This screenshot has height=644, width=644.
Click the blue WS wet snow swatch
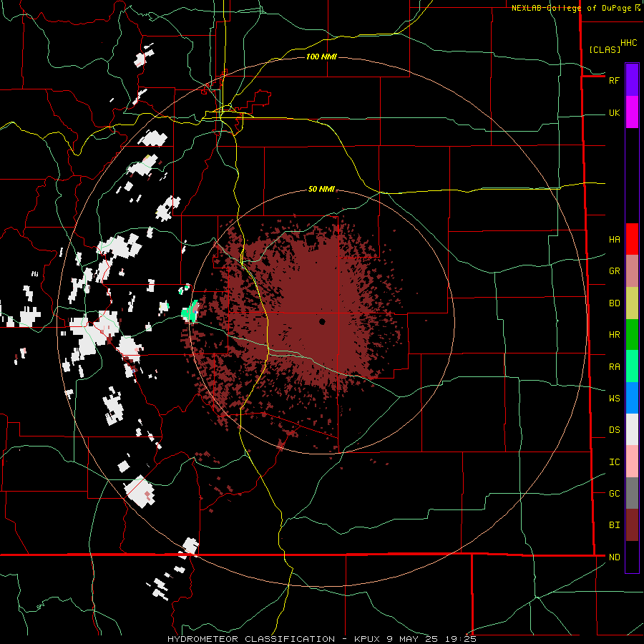[632, 398]
